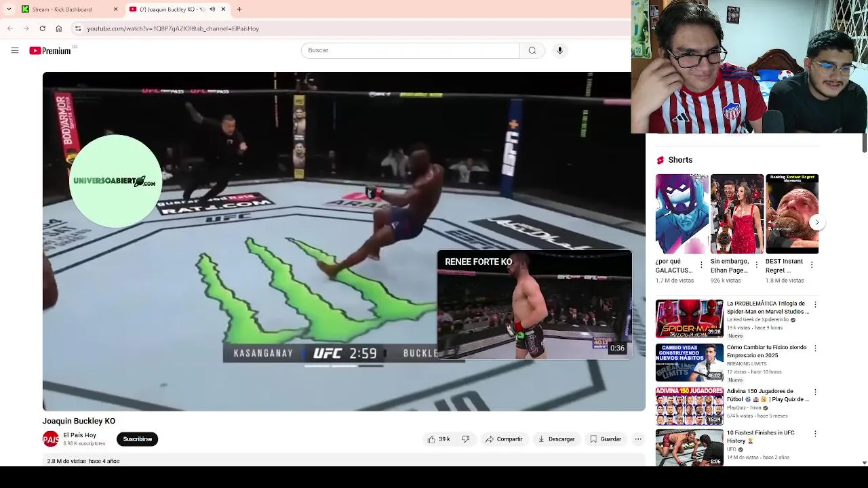Subscribe with the Suscribirse button
This screenshot has height=488, width=868.
pos(138,439)
